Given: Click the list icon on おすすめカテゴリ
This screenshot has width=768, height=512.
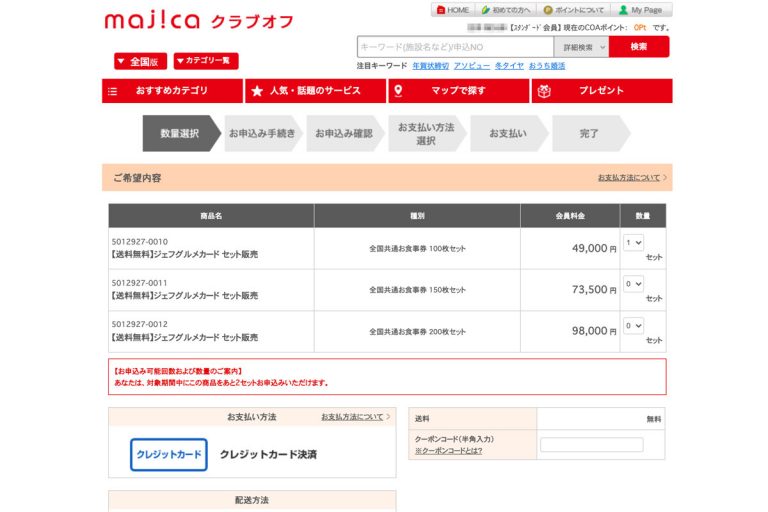Looking at the screenshot, I should 113,91.
